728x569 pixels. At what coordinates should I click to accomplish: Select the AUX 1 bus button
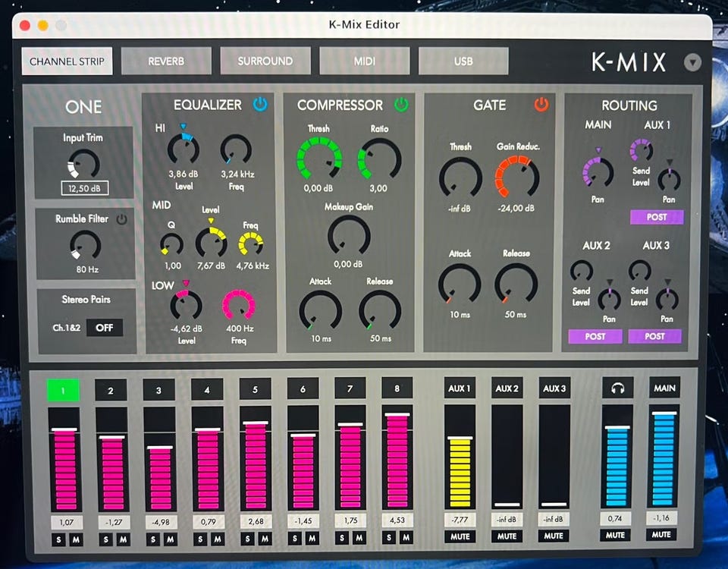tap(460, 388)
